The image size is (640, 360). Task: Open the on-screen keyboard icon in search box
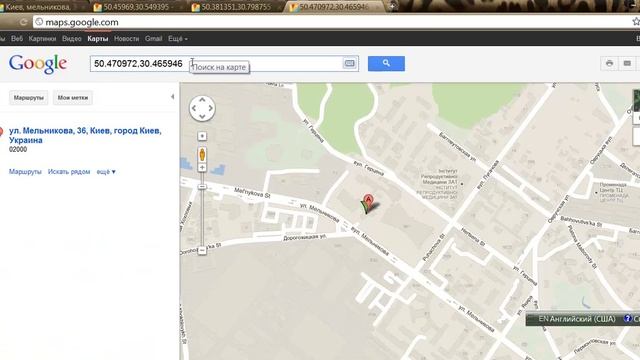point(349,63)
